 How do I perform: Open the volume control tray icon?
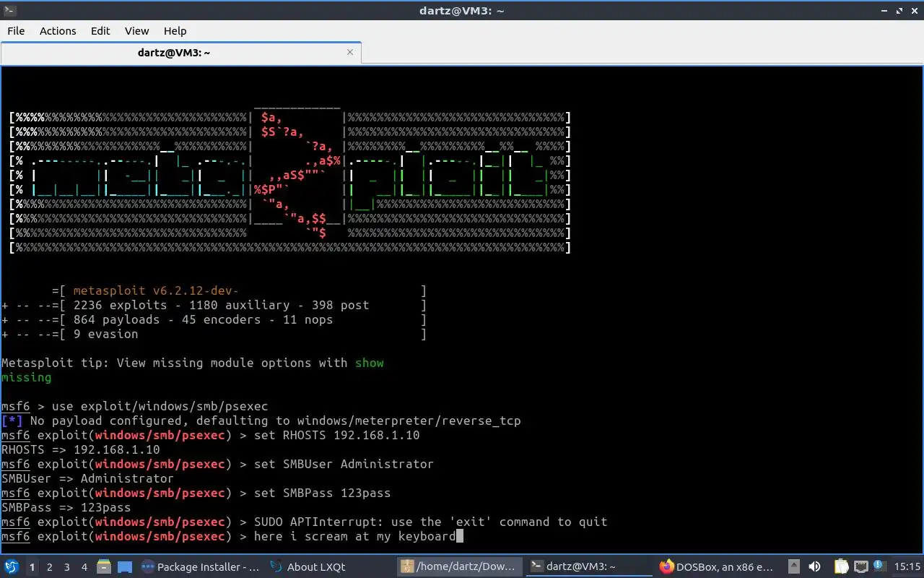point(815,567)
